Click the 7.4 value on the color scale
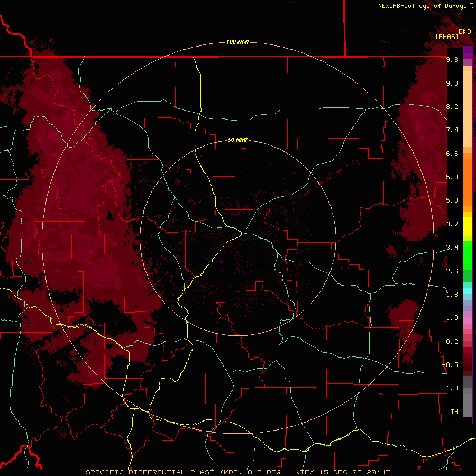 coord(452,130)
